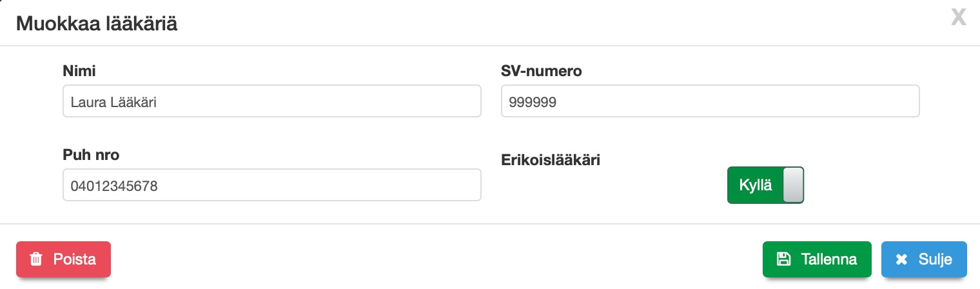Screen dimensions: 980x289
Task: Click the grey handle of the Kyllä switch
Action: (x=792, y=185)
